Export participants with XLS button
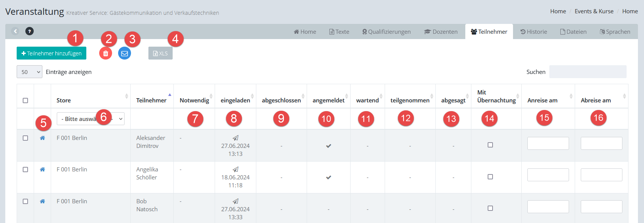The height and width of the screenshot is (223, 644). (x=160, y=53)
